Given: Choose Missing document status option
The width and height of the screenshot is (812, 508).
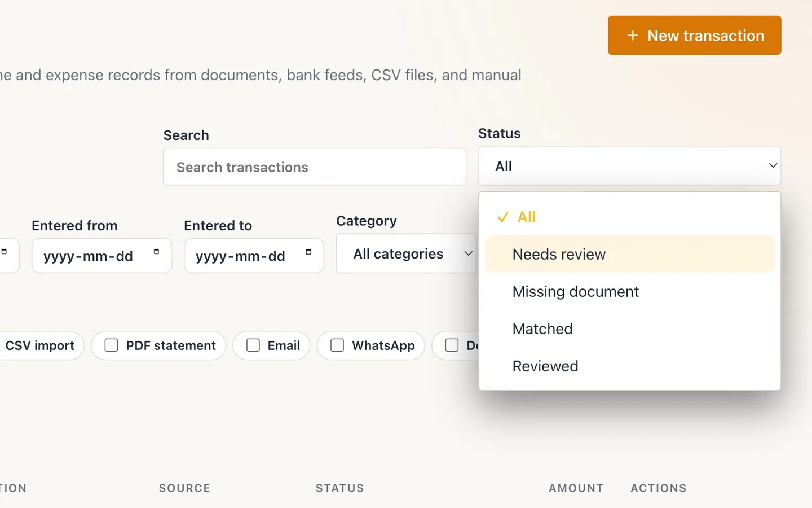Looking at the screenshot, I should click(x=629, y=292).
